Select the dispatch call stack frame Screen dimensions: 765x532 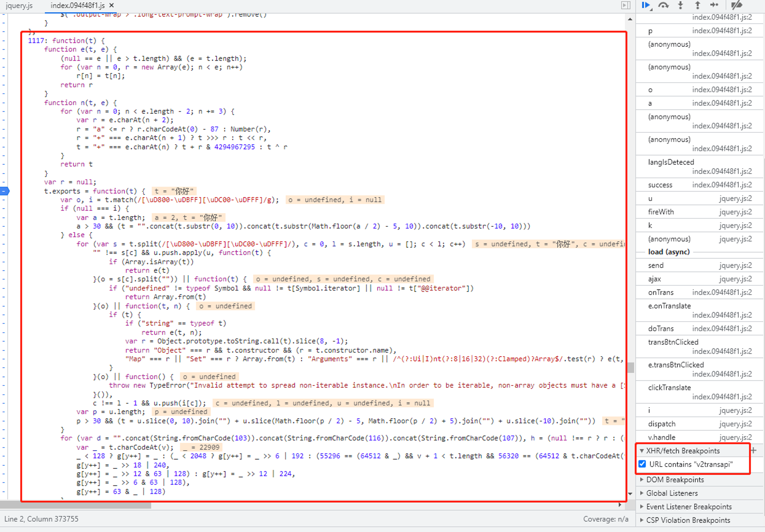(700, 424)
